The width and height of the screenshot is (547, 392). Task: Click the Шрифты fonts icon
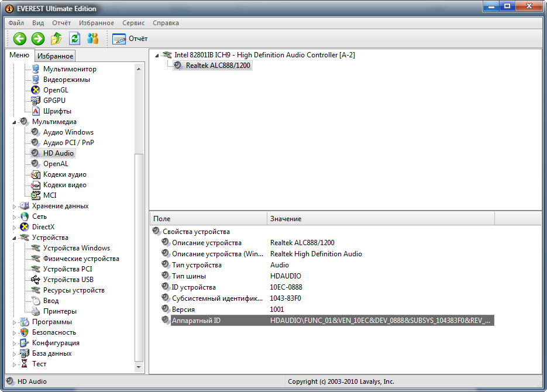pyautogui.click(x=36, y=111)
